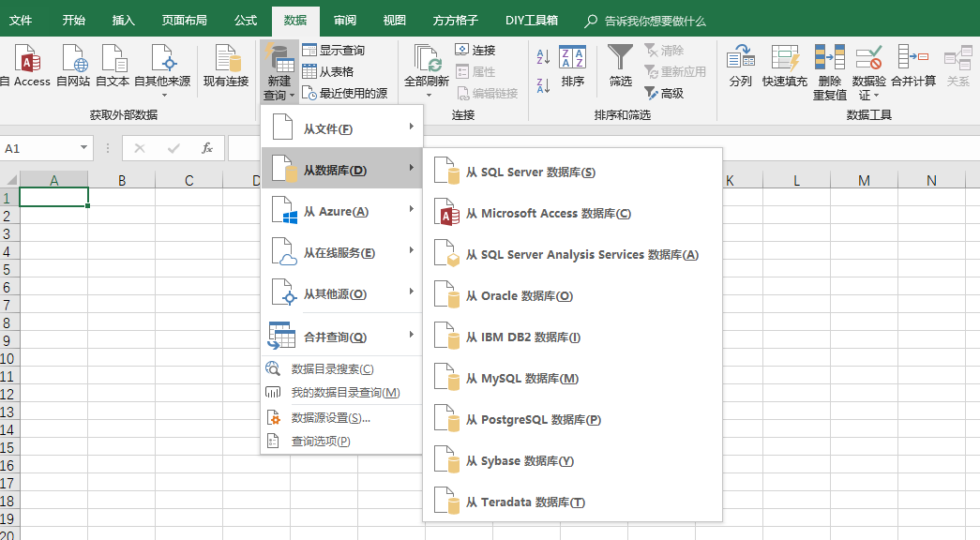Open 数据源设置(S)...

[x=342, y=417]
